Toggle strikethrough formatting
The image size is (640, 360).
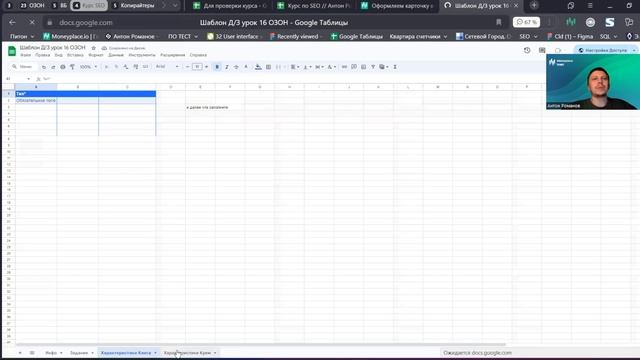[x=236, y=67]
